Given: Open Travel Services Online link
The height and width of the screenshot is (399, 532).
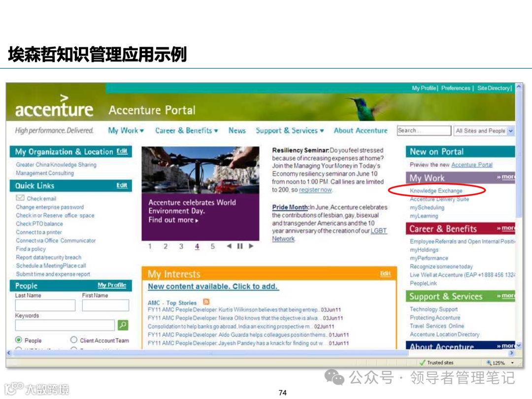Looking at the screenshot, I should point(436,326).
